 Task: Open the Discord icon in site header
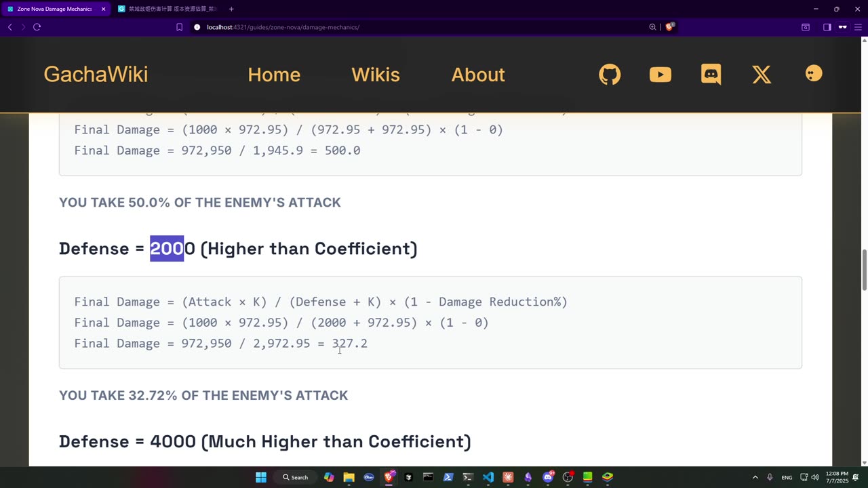[x=711, y=75]
